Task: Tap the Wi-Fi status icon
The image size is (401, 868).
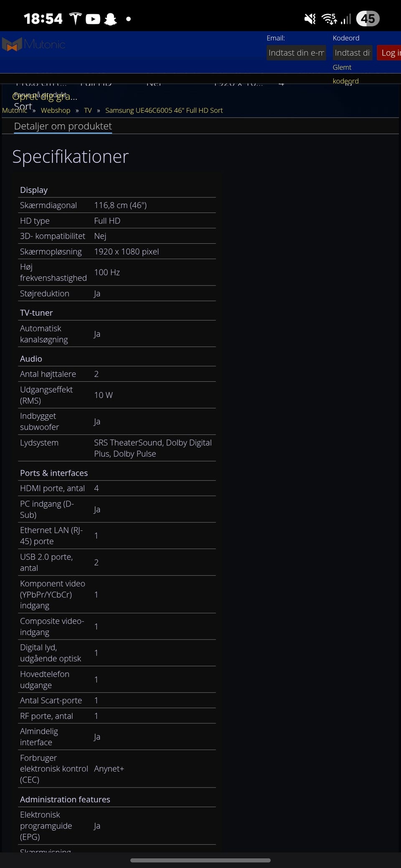Action: 329,19
